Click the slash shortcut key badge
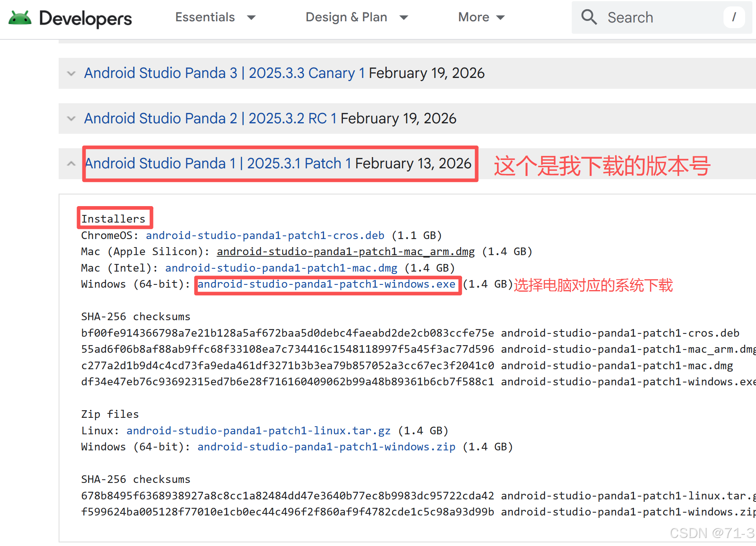The height and width of the screenshot is (546, 756). [734, 17]
